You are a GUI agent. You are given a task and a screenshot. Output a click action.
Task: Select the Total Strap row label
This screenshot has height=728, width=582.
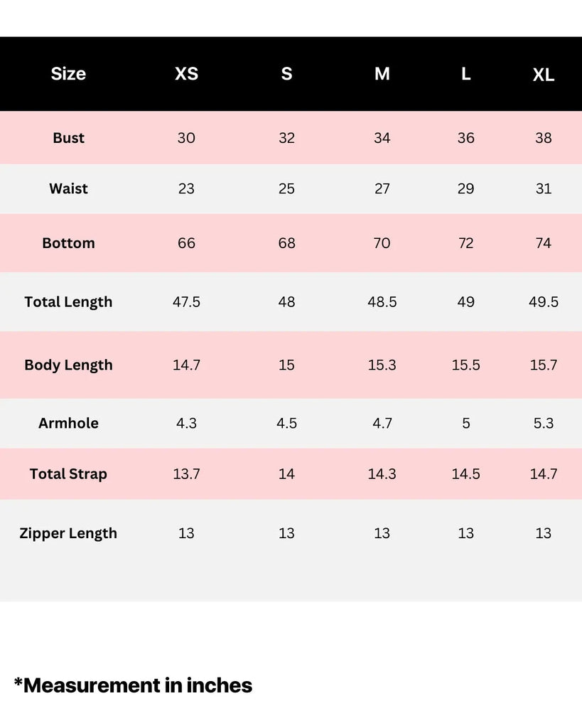(x=68, y=474)
